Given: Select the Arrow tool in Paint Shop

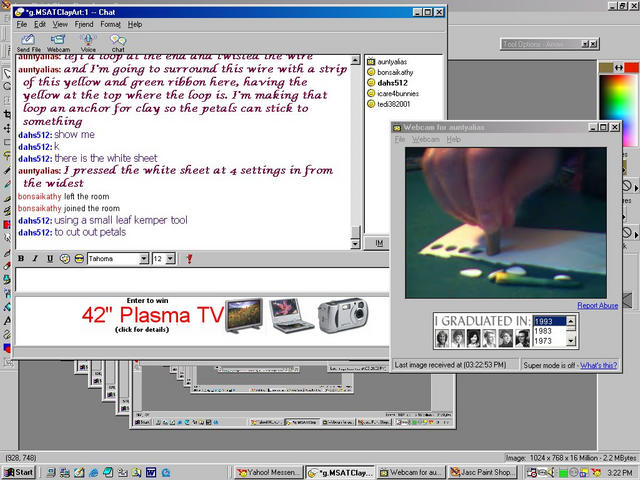Looking at the screenshot, I should (x=7, y=73).
